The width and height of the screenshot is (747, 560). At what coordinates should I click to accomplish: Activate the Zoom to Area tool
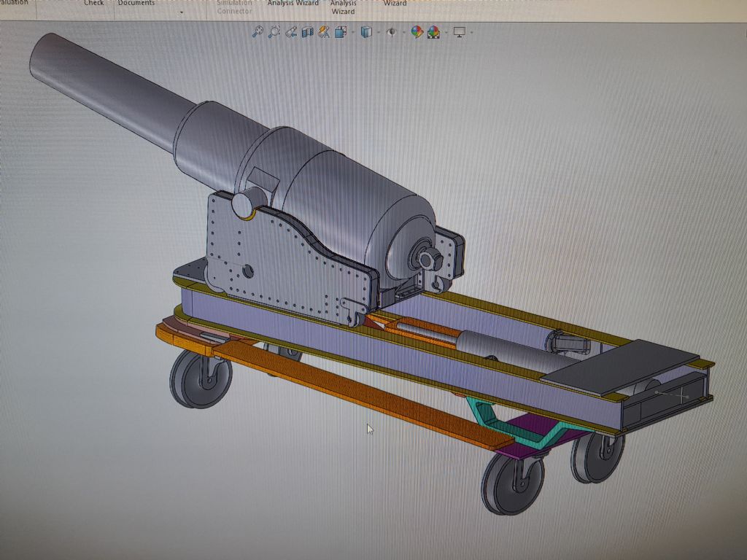coord(274,32)
